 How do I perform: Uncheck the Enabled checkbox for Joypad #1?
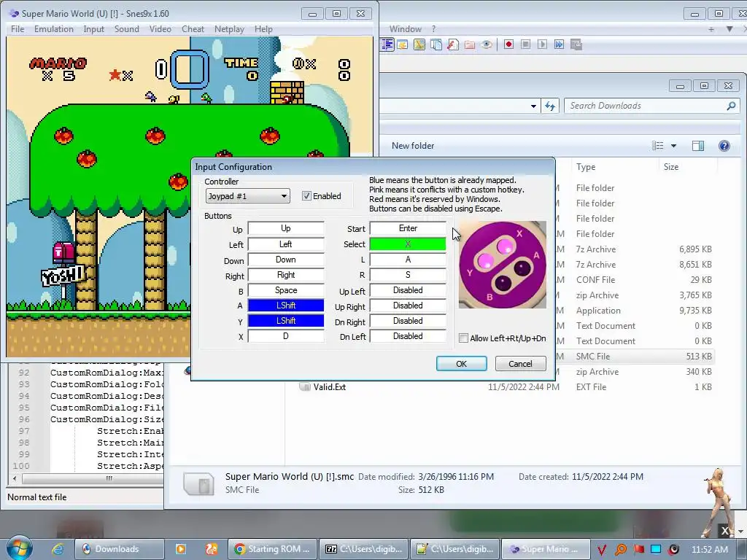point(306,195)
